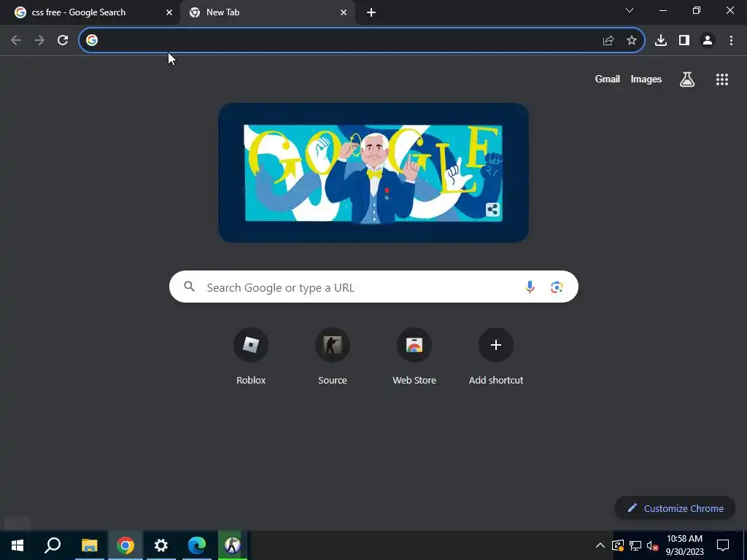
Task: Click the forward navigation arrow
Action: (39, 41)
